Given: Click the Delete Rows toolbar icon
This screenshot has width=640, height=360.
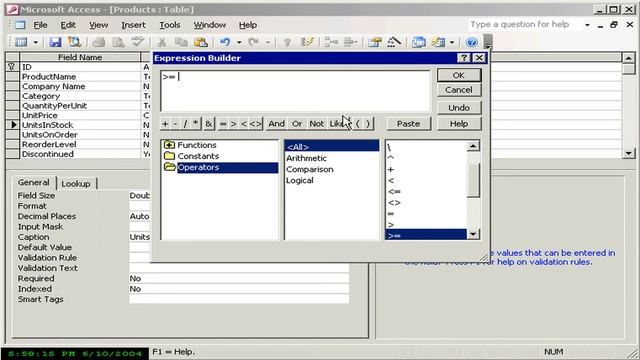Looking at the screenshot, I should [350, 42].
